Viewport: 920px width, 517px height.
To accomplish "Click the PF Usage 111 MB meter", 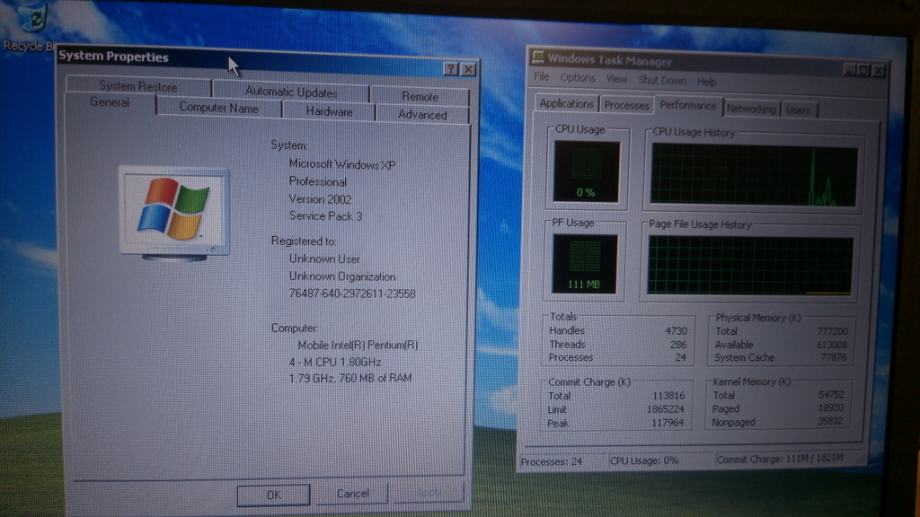I will (584, 263).
